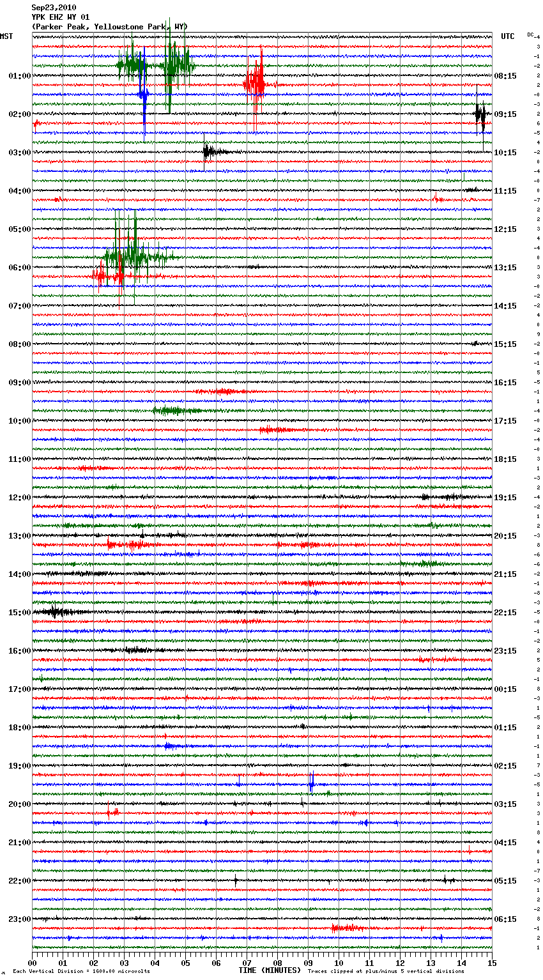Screen dimensions: 543x980
Task: Pick the 12:00 MST time label
Action: tap(20, 498)
